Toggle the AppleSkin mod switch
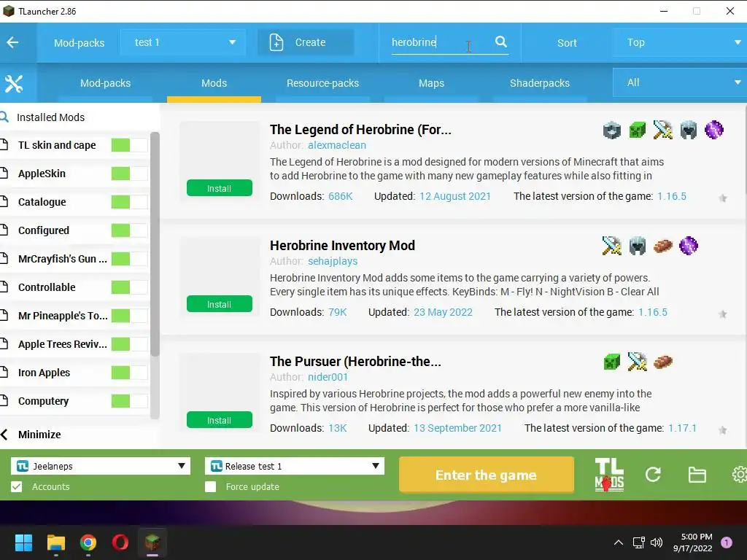Image resolution: width=747 pixels, height=560 pixels. click(x=129, y=174)
